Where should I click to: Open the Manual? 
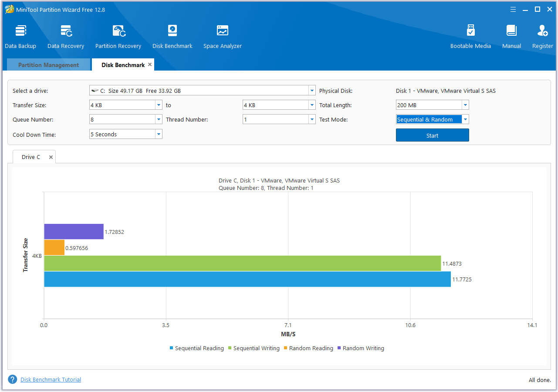[511, 37]
